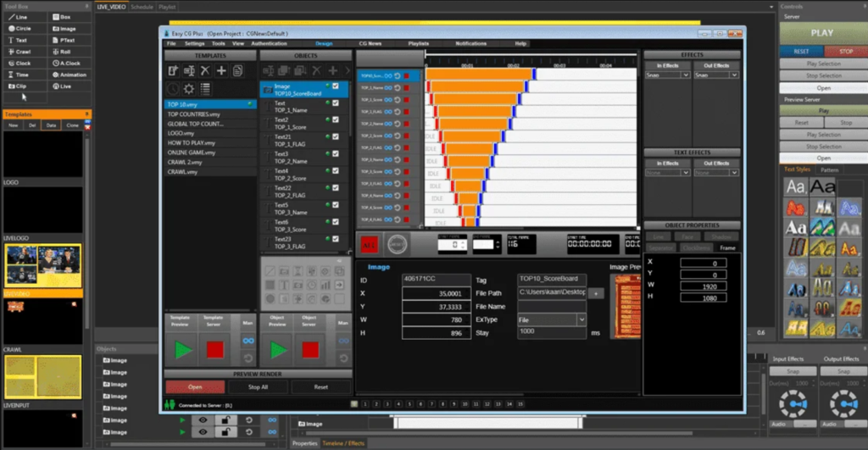Open the gear settings icon under Templates

pos(188,89)
